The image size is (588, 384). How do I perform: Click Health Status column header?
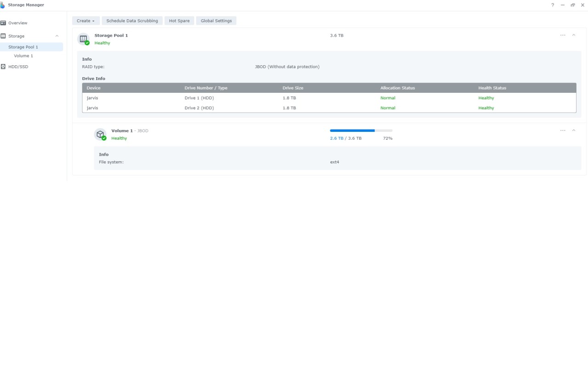(x=492, y=88)
